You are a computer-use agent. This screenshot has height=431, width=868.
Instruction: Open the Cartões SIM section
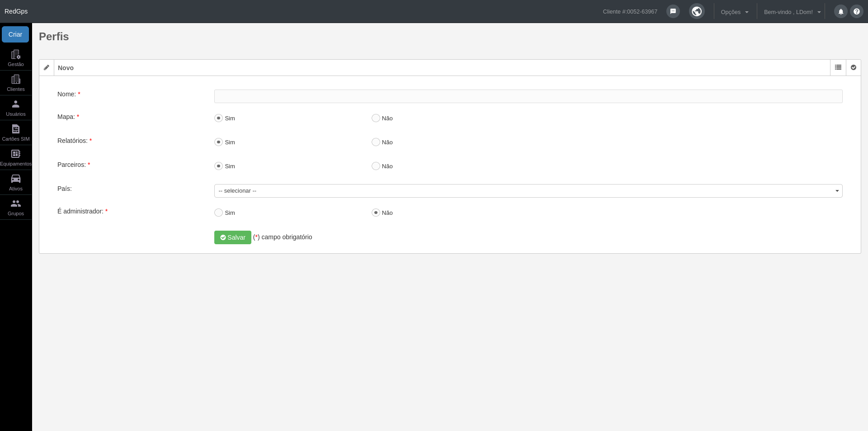point(16,133)
